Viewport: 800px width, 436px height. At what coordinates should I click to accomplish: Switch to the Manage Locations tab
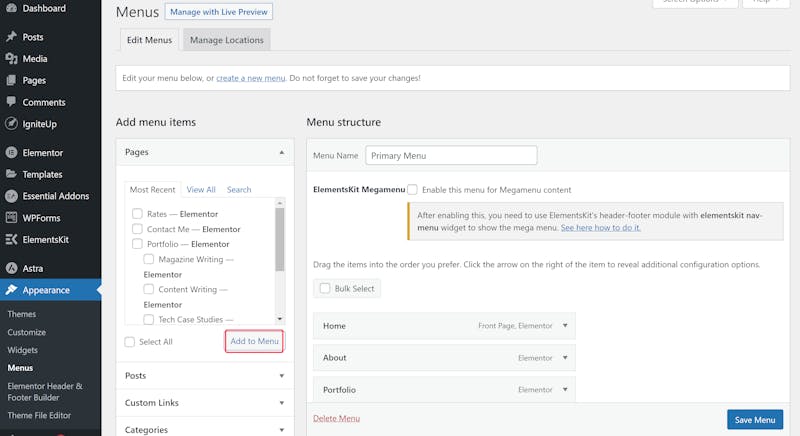pyautogui.click(x=227, y=40)
